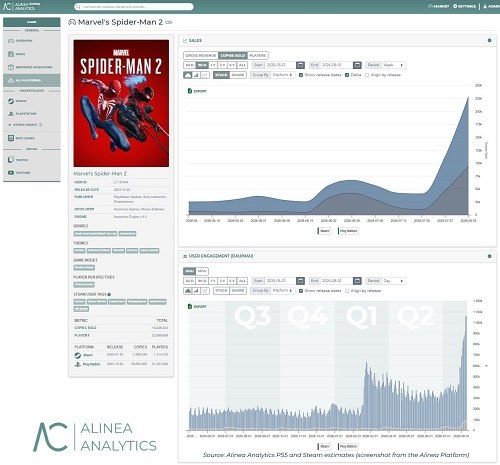The image size is (500, 465).
Task: Toggle PlayStation series in Sales legend
Action: 348,231
